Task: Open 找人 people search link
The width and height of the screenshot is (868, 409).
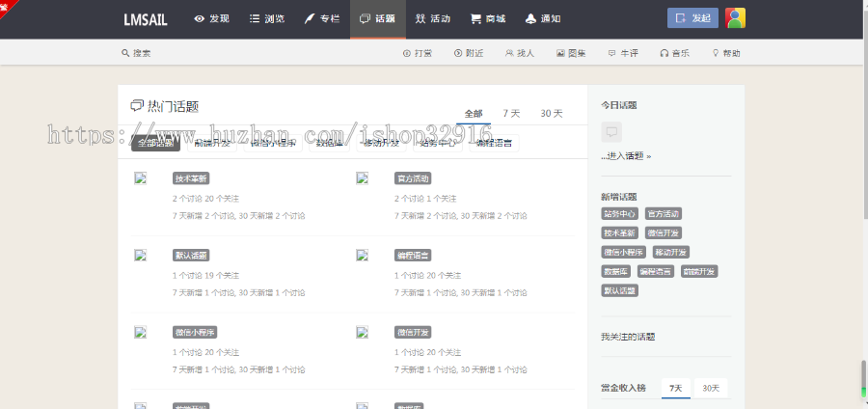Action: coord(520,53)
